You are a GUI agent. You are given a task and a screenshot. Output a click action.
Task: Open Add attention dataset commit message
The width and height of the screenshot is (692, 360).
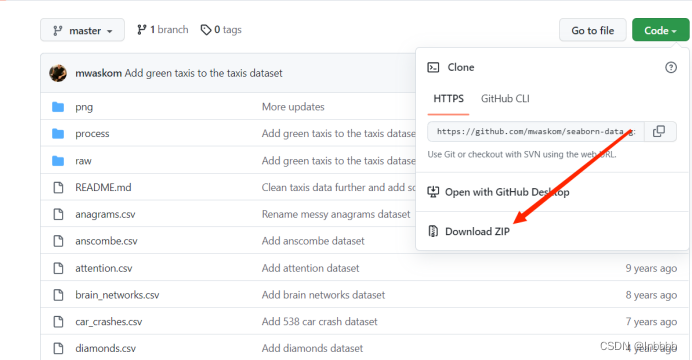click(310, 268)
